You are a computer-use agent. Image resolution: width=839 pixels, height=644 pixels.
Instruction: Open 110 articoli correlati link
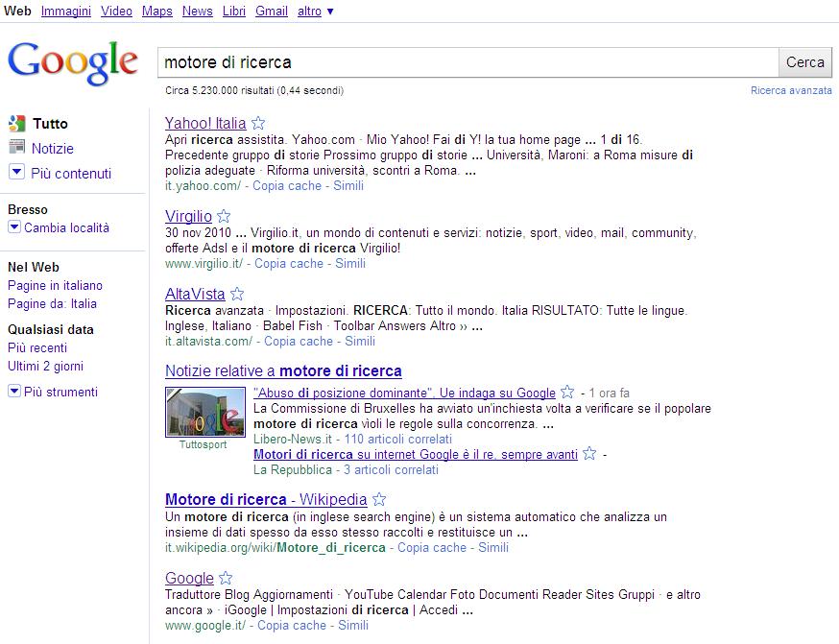coord(397,440)
